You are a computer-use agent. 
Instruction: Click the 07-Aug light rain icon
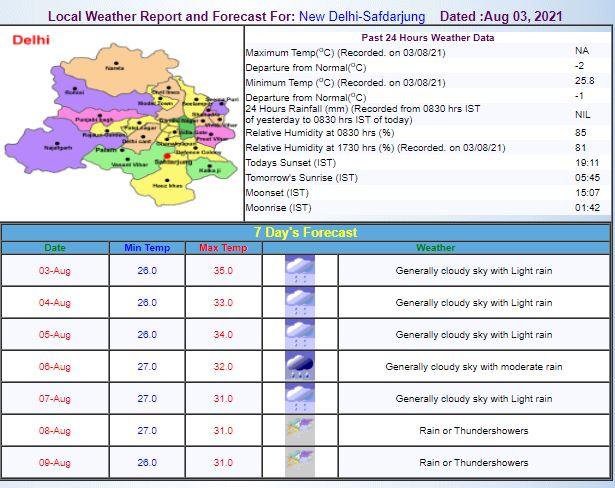click(300, 399)
